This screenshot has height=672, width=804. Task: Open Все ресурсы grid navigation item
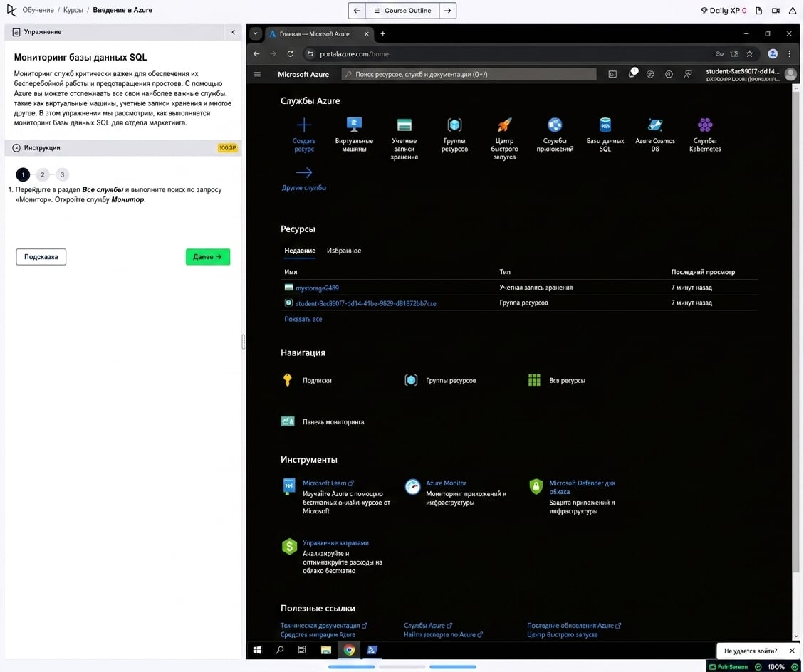tap(556, 380)
